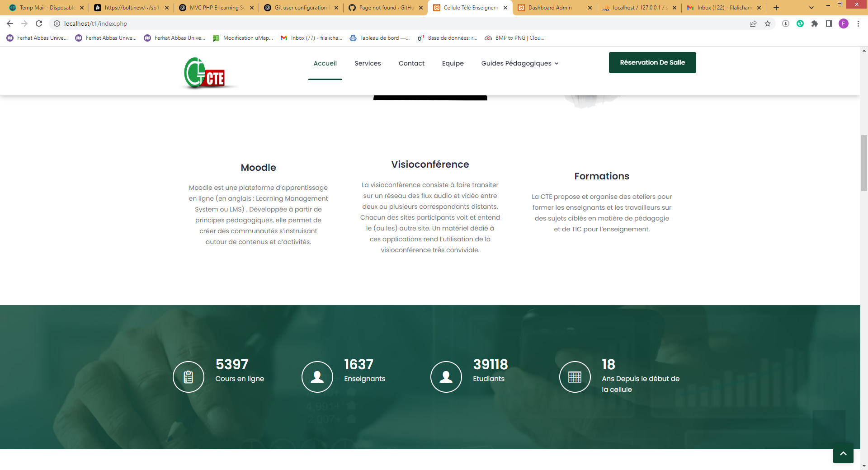This screenshot has width=868, height=470.
Task: Click the Etudiants person icon
Action: (446, 377)
